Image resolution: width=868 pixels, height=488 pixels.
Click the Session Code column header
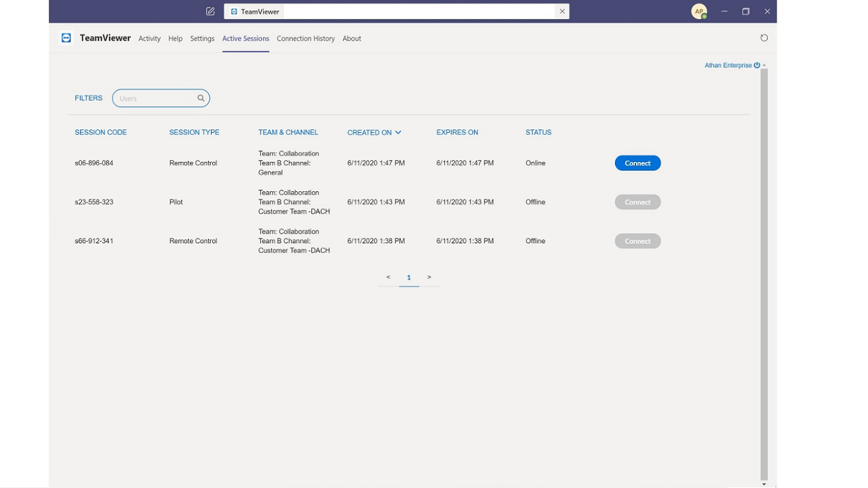100,132
